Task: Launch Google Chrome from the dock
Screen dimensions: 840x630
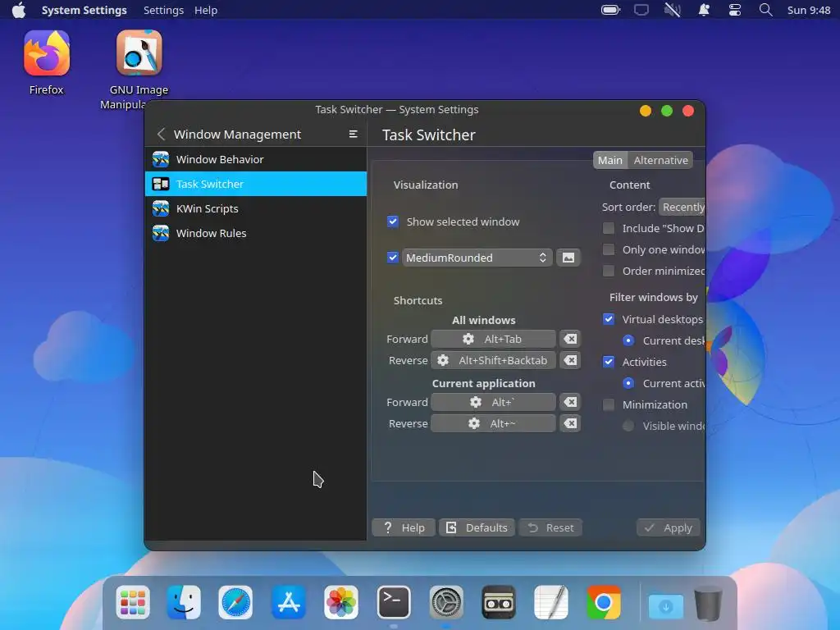Action: (x=604, y=602)
